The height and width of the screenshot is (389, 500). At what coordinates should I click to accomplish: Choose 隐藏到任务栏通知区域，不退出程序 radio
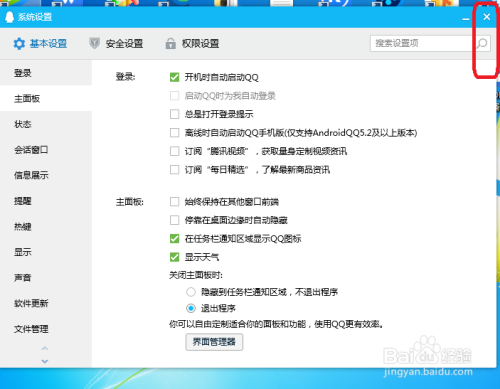click(191, 292)
